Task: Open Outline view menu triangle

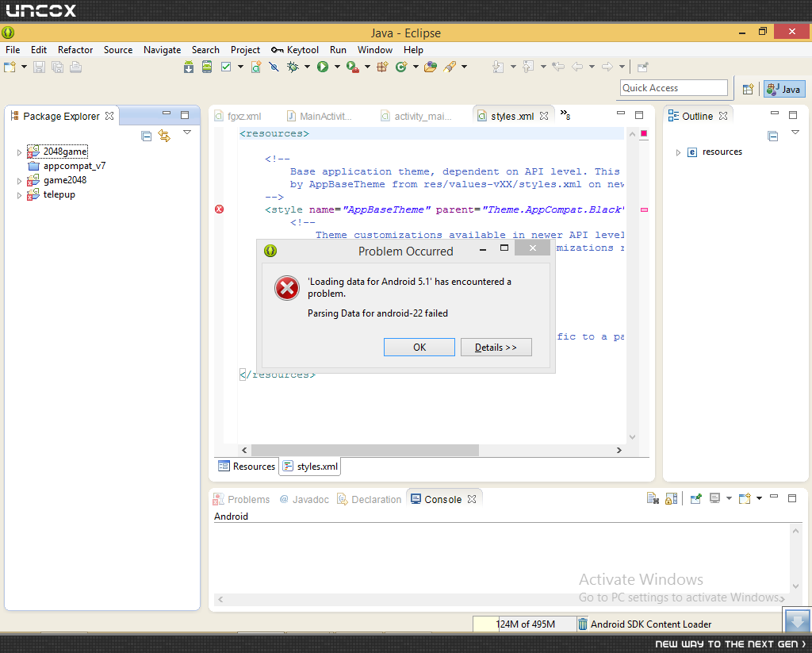Action: point(795,133)
